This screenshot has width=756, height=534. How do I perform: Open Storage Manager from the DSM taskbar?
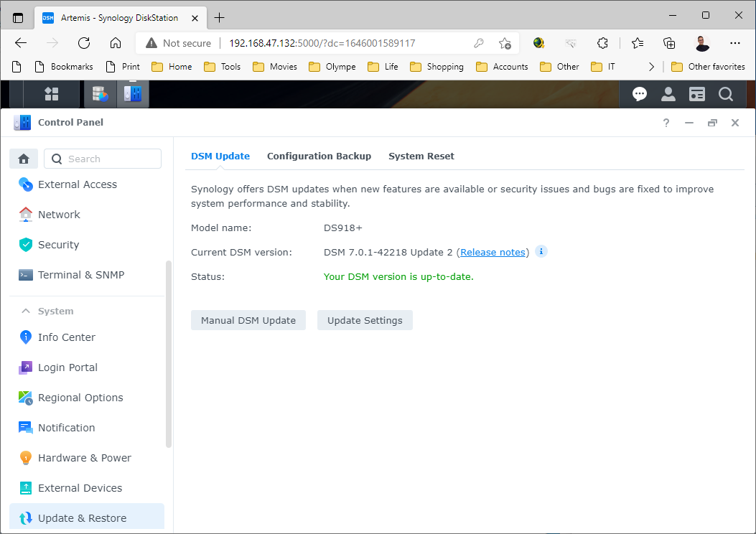point(101,94)
